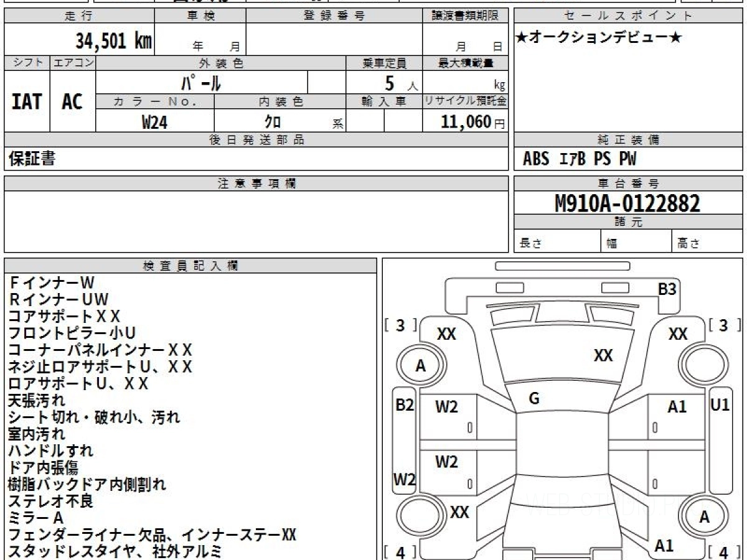Image resolution: width=747 pixels, height=560 pixels.
Task: Click the equipment line ABS エアB PS PW
Action: [x=579, y=159]
